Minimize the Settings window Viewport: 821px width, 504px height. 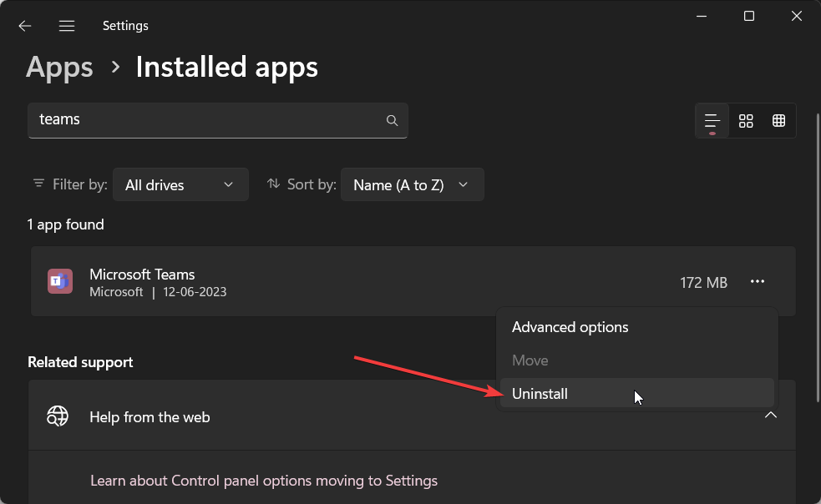(701, 16)
